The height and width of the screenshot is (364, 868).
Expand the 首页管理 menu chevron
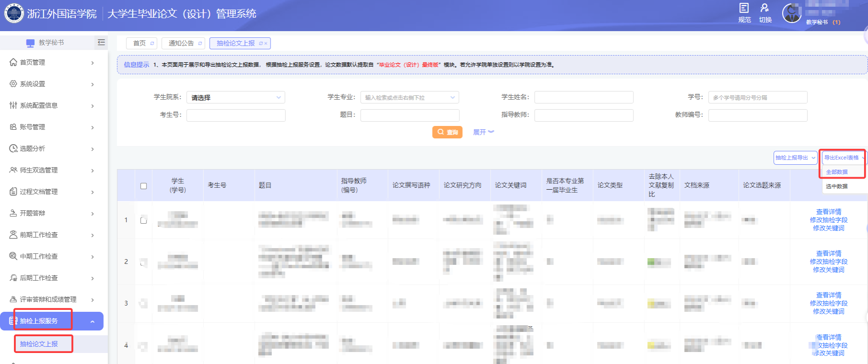point(93,63)
